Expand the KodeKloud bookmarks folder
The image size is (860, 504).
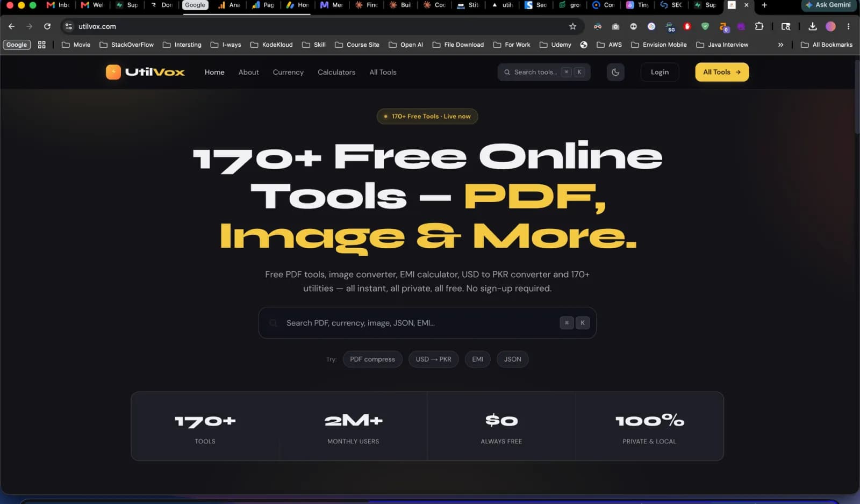(x=271, y=45)
